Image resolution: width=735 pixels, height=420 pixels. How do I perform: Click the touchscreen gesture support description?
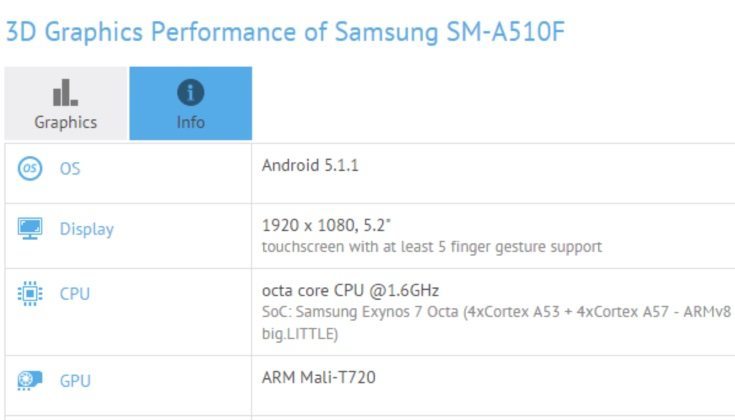432,247
